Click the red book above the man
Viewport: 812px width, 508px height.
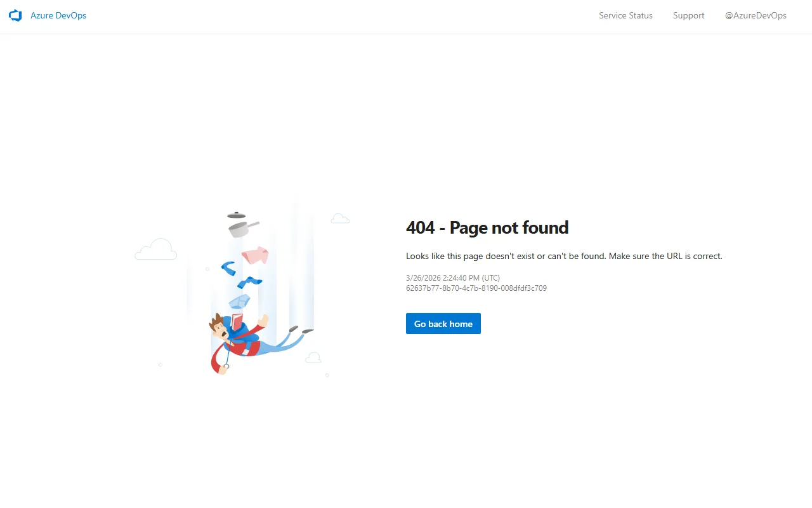click(x=237, y=323)
